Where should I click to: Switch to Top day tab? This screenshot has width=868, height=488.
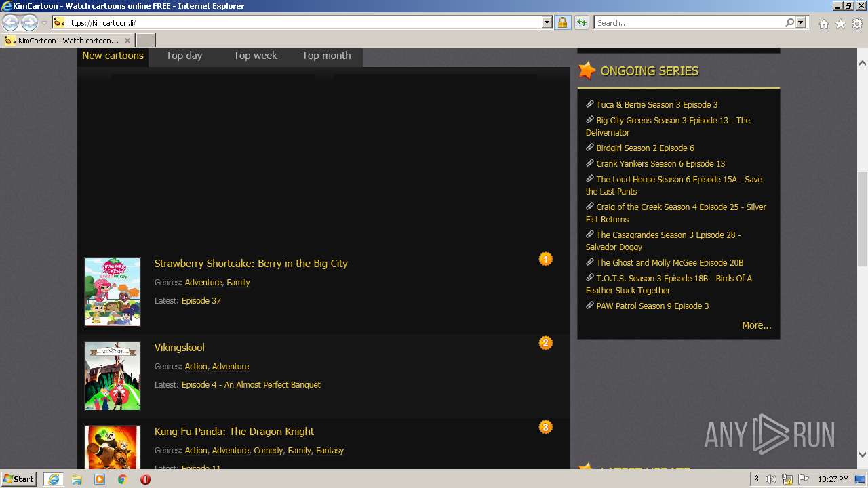tap(184, 56)
